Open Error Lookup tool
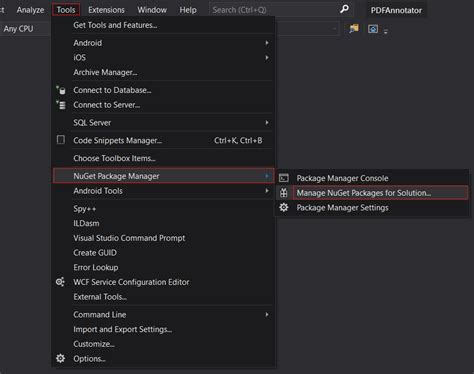The image size is (474, 374). point(163,267)
